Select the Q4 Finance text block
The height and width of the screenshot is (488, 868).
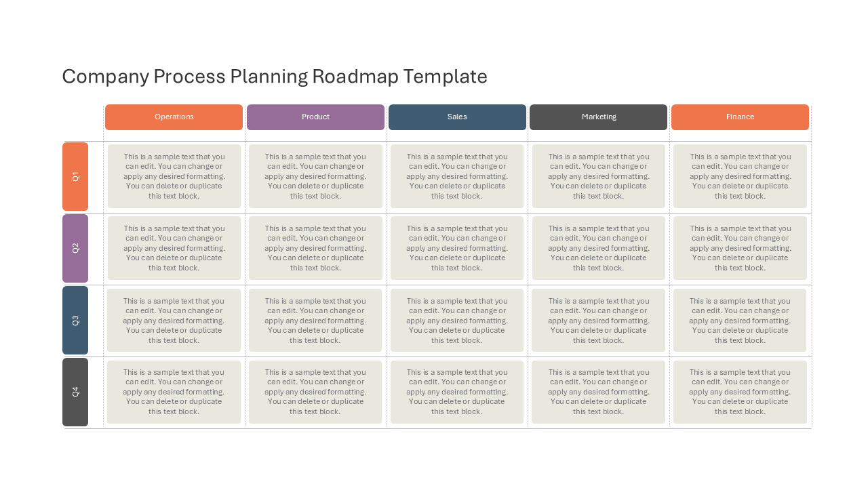[x=740, y=392]
